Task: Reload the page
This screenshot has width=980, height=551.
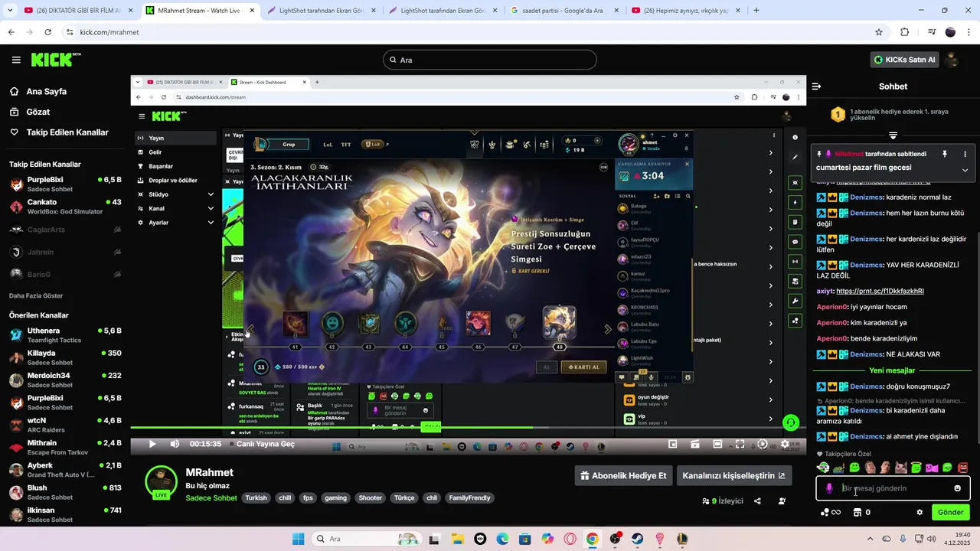Action: click(x=47, y=32)
